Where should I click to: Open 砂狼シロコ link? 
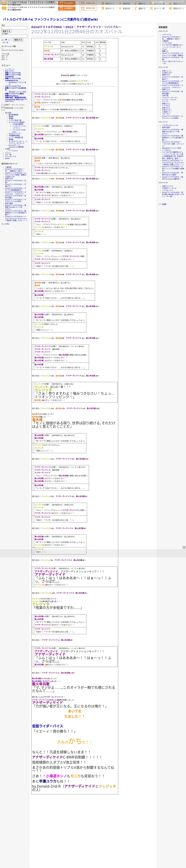(166, 108)
